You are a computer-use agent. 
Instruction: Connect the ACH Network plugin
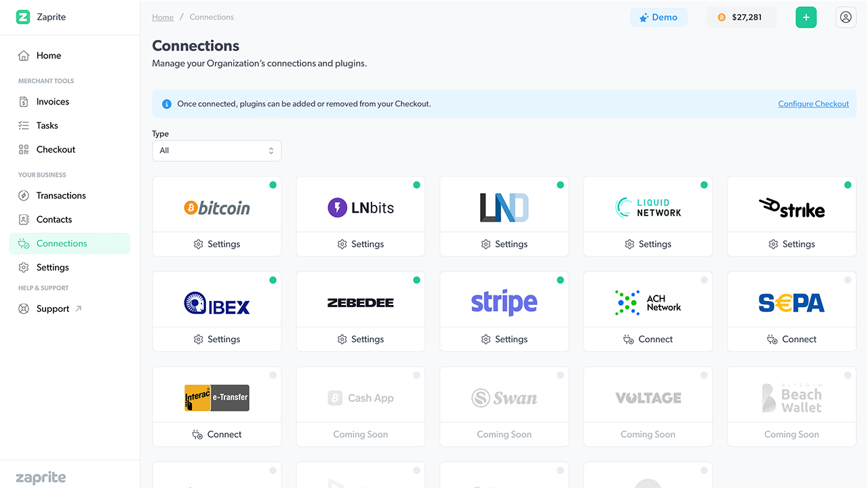(648, 339)
